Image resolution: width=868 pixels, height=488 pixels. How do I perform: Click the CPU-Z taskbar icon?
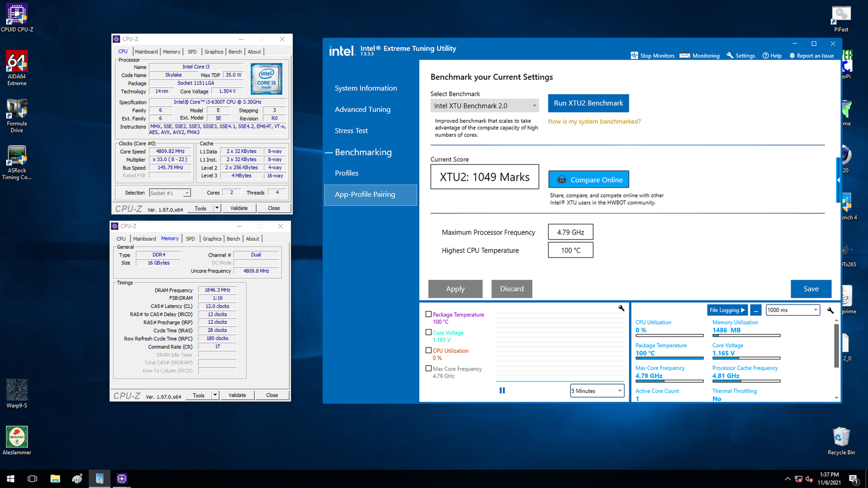tap(122, 479)
